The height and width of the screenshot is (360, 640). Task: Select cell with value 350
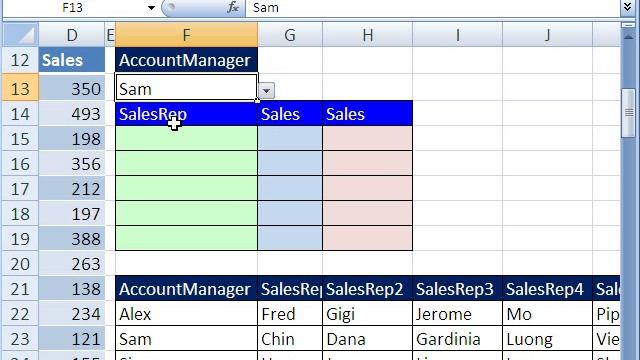point(72,89)
